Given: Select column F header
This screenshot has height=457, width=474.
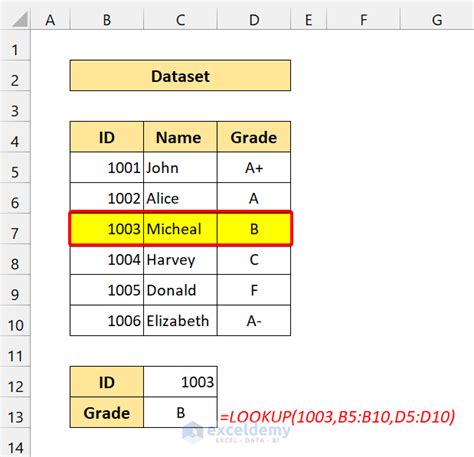Looking at the screenshot, I should [363, 20].
